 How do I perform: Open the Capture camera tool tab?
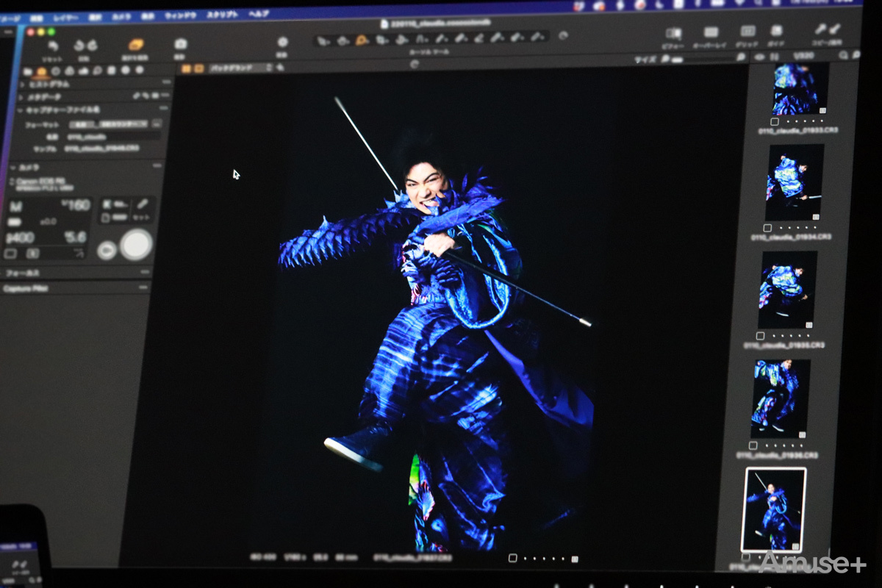pyautogui.click(x=42, y=72)
